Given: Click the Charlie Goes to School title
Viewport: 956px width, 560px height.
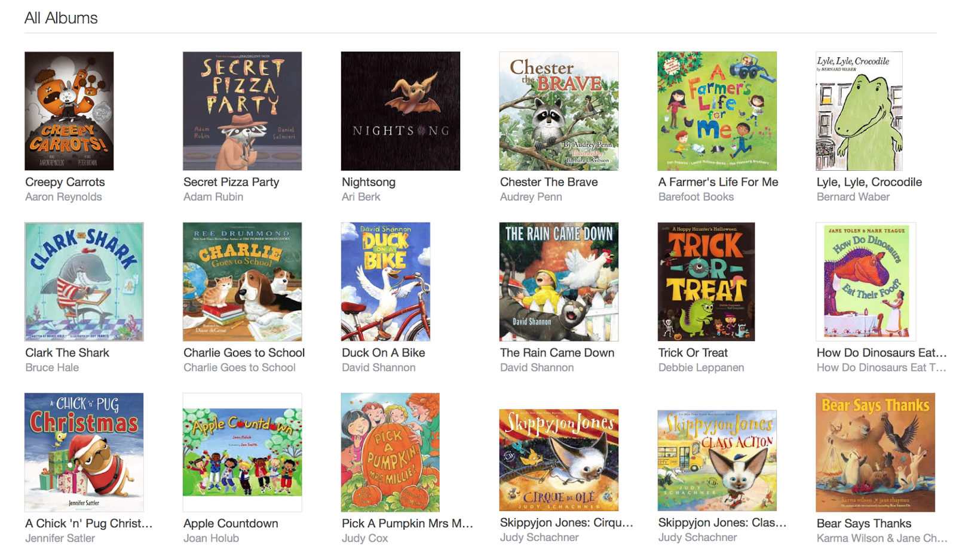Looking at the screenshot, I should [244, 353].
